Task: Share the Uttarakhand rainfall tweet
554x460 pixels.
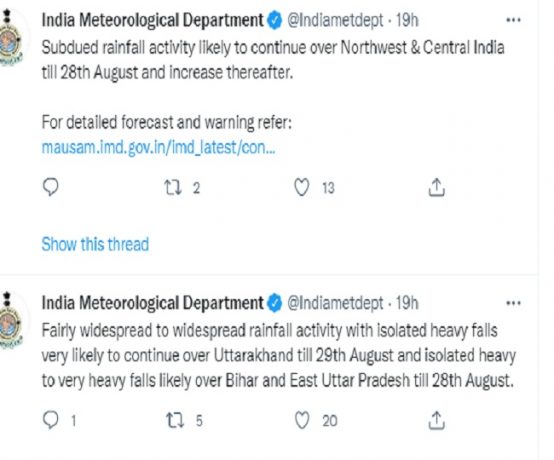Action: tap(436, 420)
